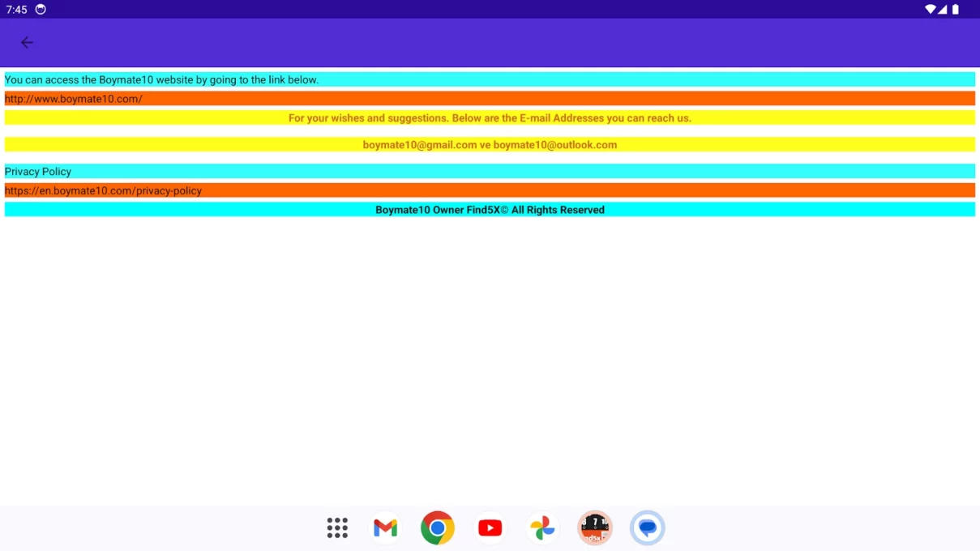Tap the boymate10@gmail.com email address line
Viewport: 980px width, 551px height.
tap(490, 145)
